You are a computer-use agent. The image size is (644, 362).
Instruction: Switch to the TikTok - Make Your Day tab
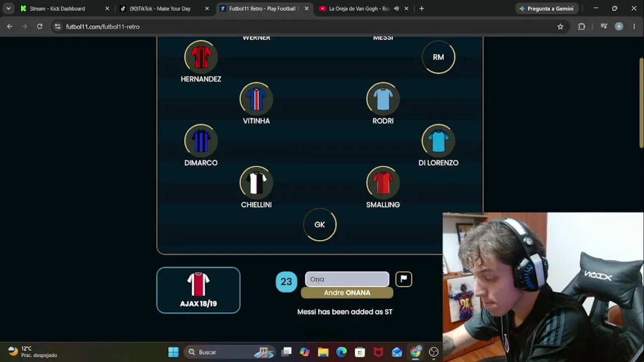point(160,9)
